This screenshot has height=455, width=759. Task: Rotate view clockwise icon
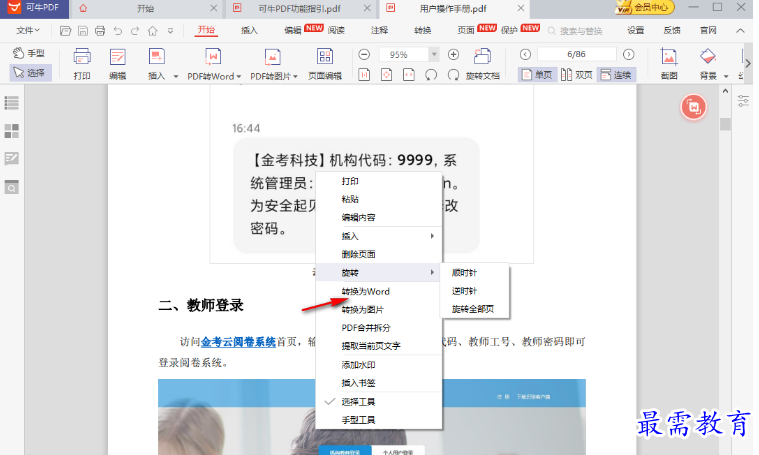coord(454,75)
